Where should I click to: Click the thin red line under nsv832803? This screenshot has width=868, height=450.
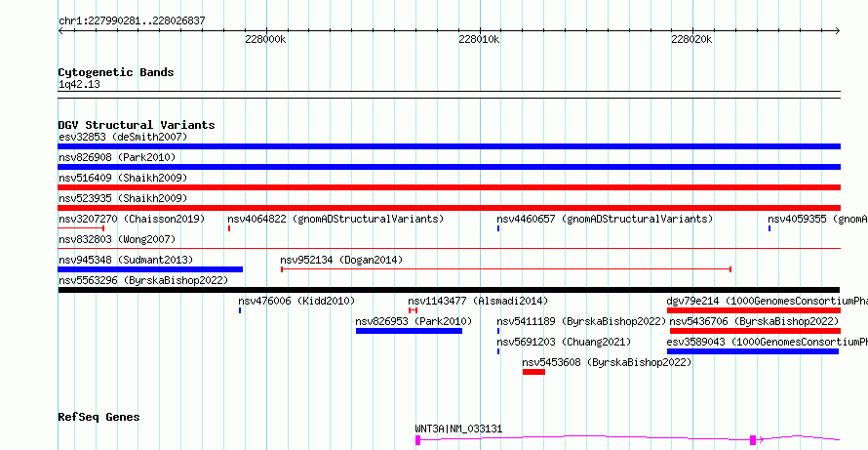pos(449,249)
